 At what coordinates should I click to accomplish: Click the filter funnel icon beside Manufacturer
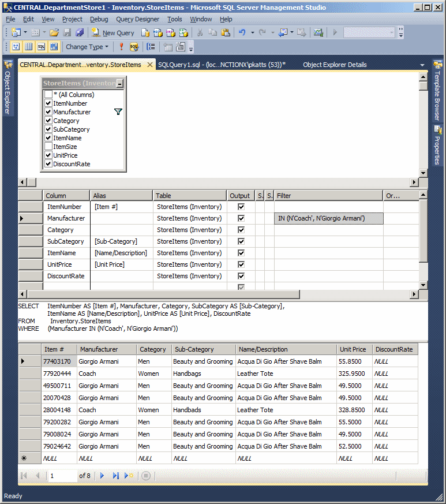pos(118,112)
